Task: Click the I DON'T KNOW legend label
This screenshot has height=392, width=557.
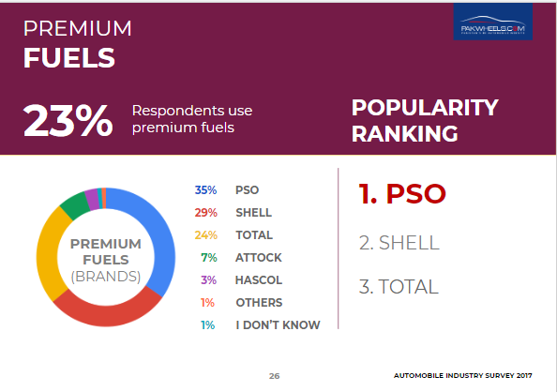Action: (x=278, y=324)
